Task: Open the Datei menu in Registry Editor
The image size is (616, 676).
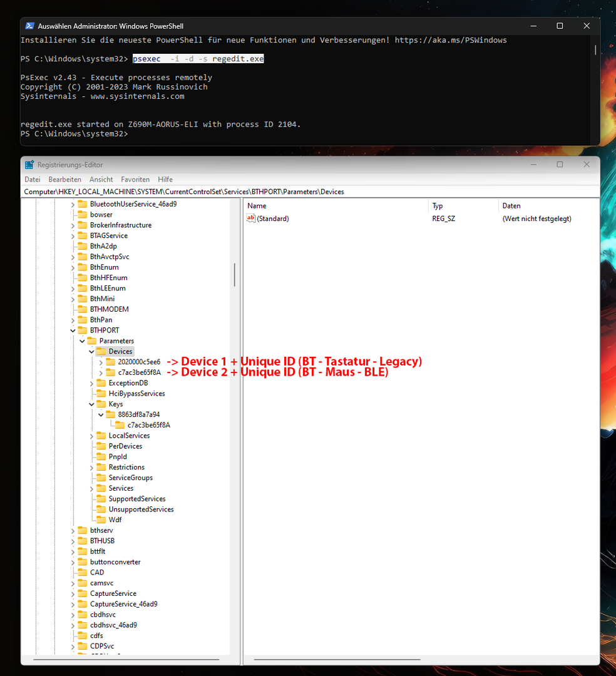Action: [33, 180]
